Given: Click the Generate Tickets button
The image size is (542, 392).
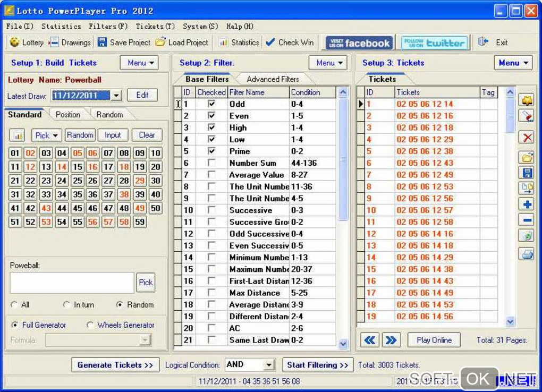Looking at the screenshot, I should [x=115, y=365].
